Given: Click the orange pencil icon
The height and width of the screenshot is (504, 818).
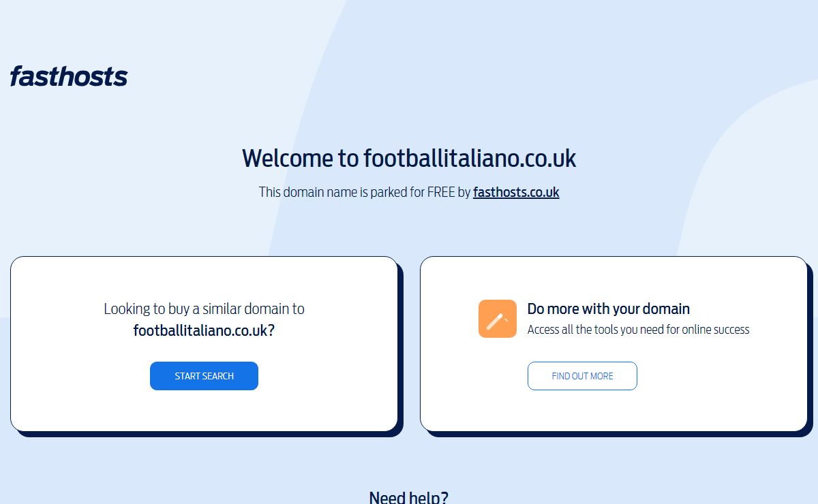Looking at the screenshot, I should pyautogui.click(x=497, y=319).
